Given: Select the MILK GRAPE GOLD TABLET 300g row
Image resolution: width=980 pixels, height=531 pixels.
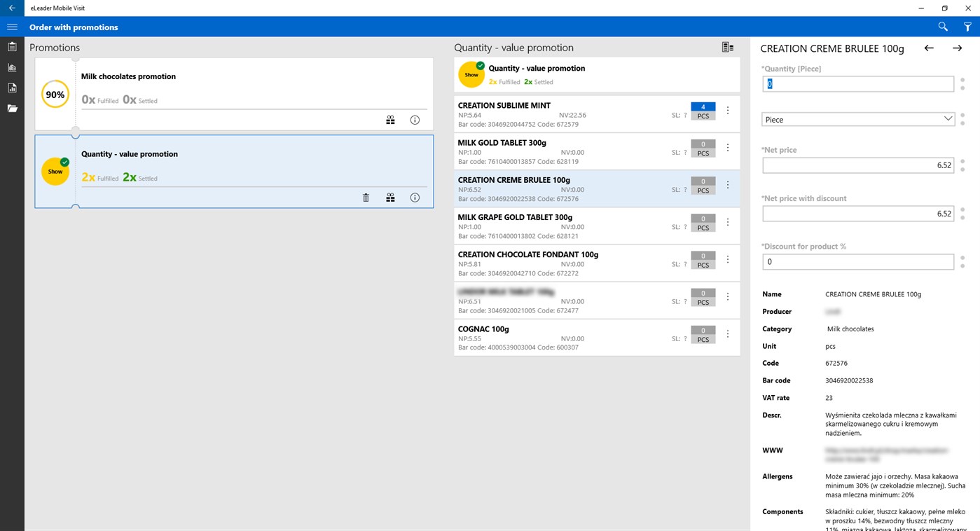Looking at the screenshot, I should tap(597, 226).
